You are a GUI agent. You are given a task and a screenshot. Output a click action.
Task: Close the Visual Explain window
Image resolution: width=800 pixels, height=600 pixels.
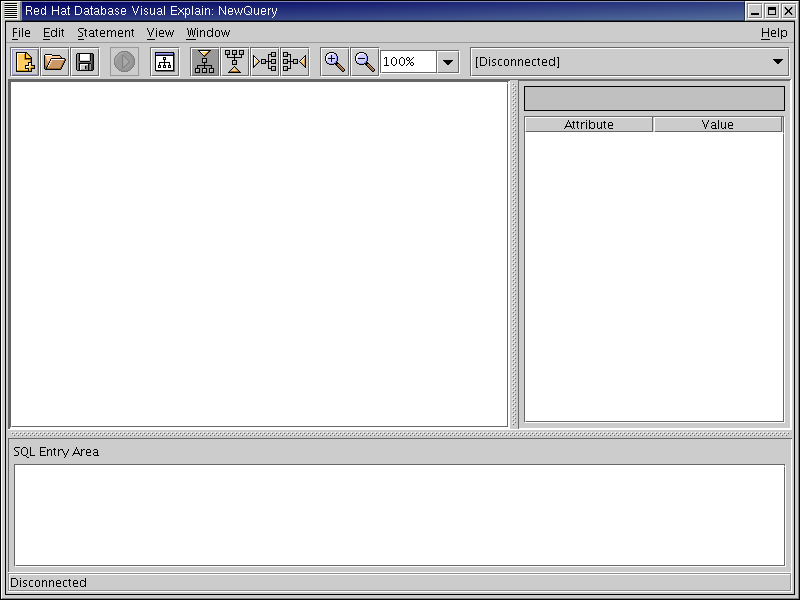788,11
